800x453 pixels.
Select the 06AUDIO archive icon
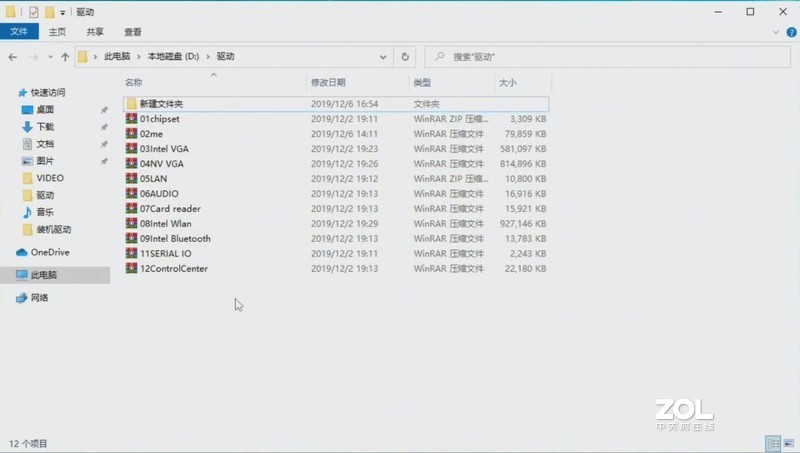(132, 193)
